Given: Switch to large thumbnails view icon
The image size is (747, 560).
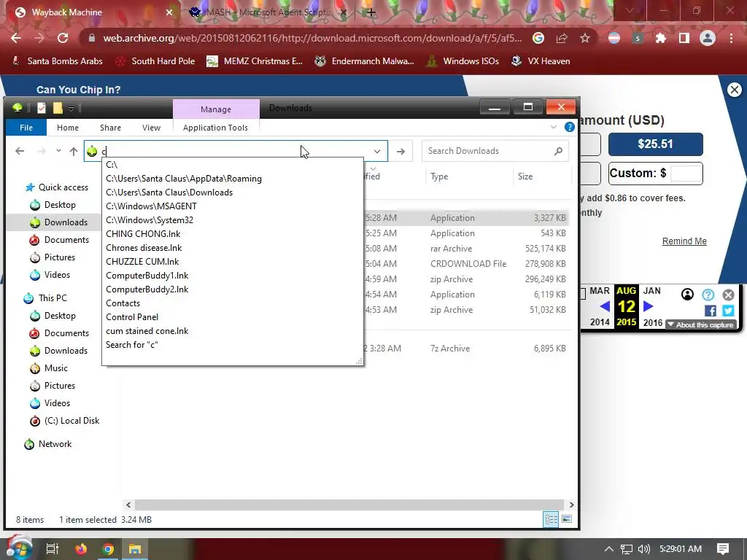Looking at the screenshot, I should pos(567,519).
